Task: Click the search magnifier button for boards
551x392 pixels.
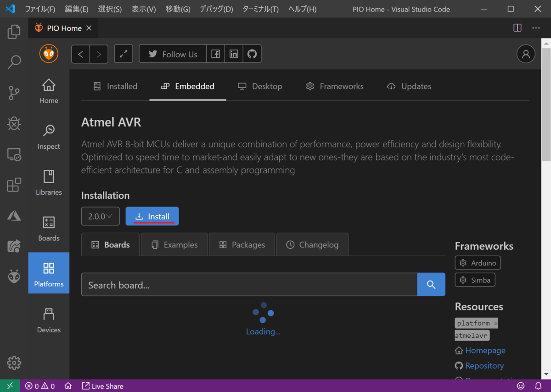Action: (x=431, y=285)
